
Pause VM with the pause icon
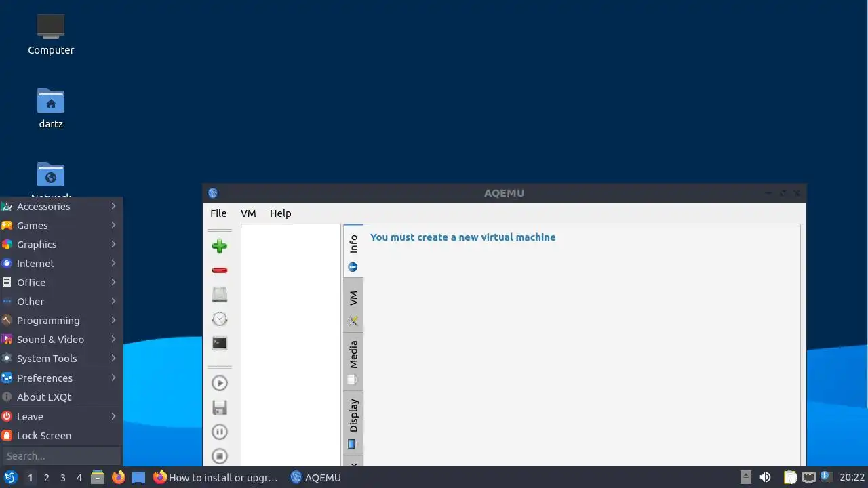(219, 432)
